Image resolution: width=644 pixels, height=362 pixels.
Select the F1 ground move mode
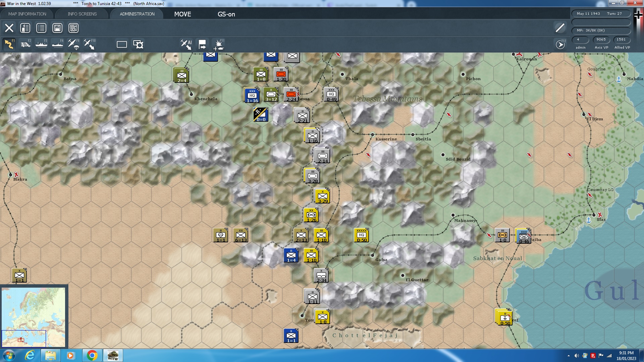9,44
